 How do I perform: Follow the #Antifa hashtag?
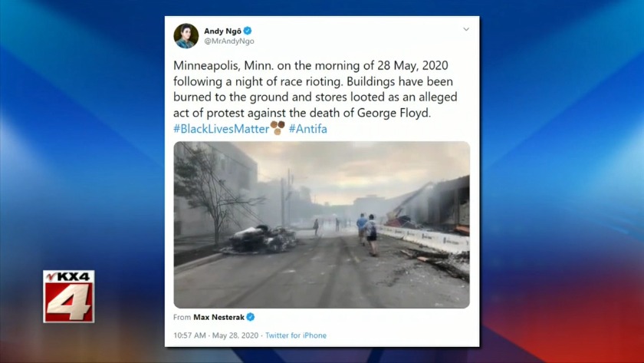pos(308,129)
